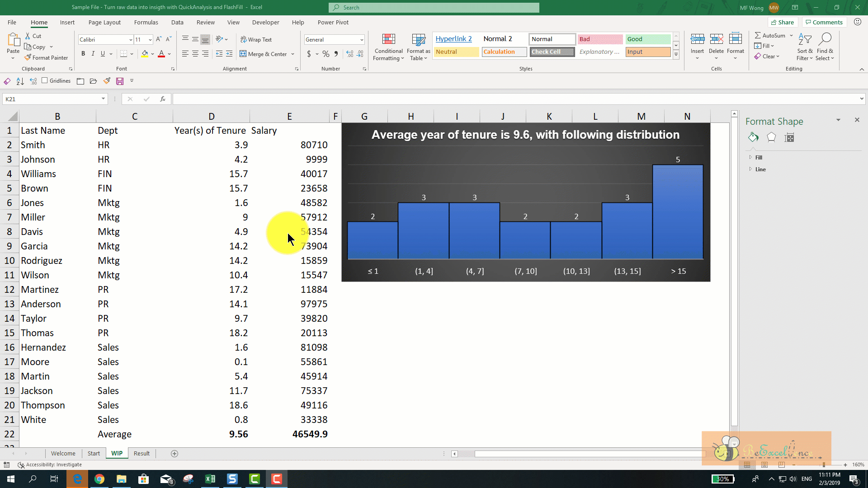
Task: Switch to the Result sheet tab
Action: (142, 453)
